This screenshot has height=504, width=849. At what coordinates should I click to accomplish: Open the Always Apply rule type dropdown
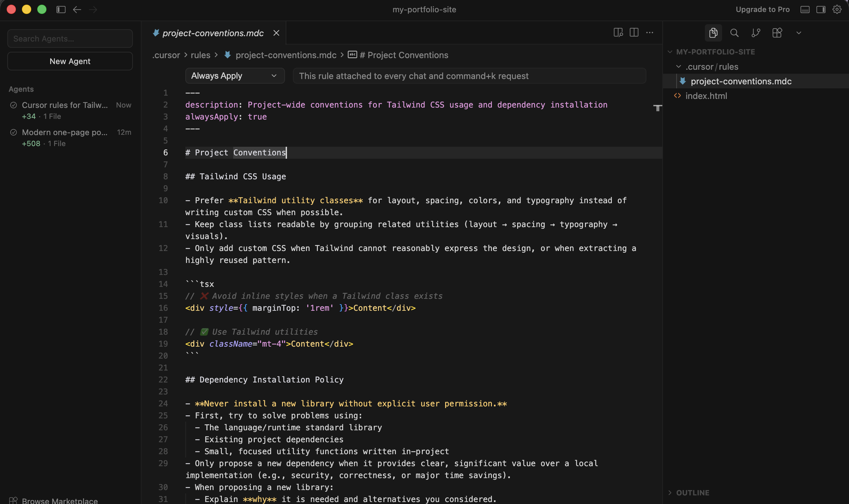pos(235,75)
